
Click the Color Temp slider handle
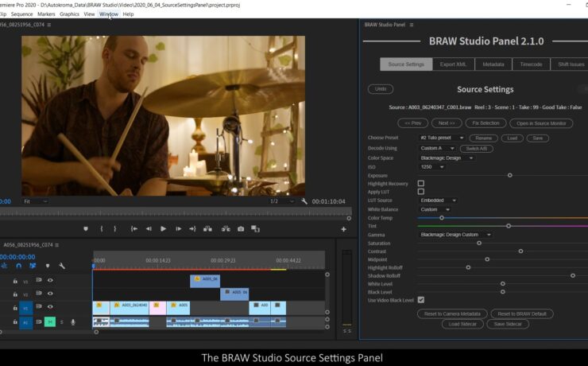(442, 218)
